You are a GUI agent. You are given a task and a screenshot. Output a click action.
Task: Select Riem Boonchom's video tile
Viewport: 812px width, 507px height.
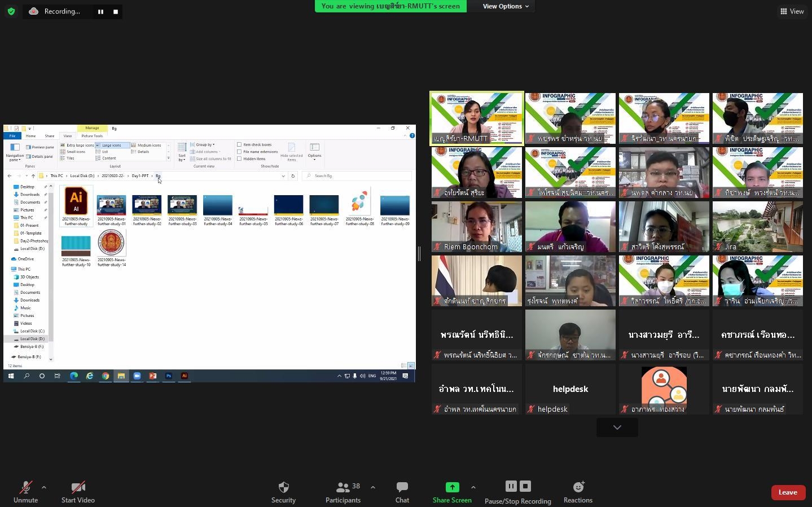[477, 227]
